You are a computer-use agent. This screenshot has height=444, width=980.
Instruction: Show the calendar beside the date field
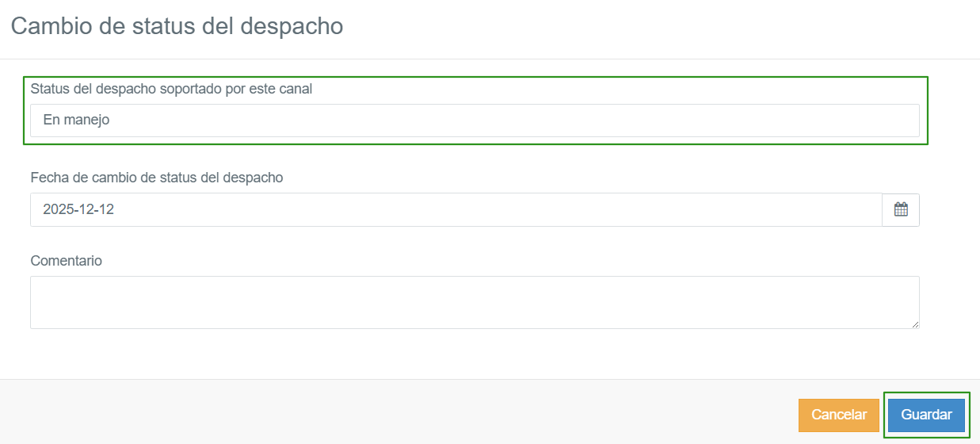[901, 210]
